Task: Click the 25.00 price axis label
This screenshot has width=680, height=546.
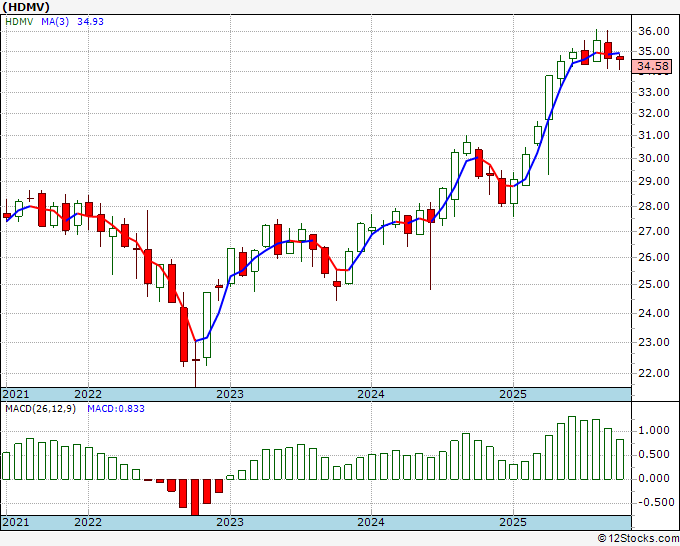Action: click(654, 284)
